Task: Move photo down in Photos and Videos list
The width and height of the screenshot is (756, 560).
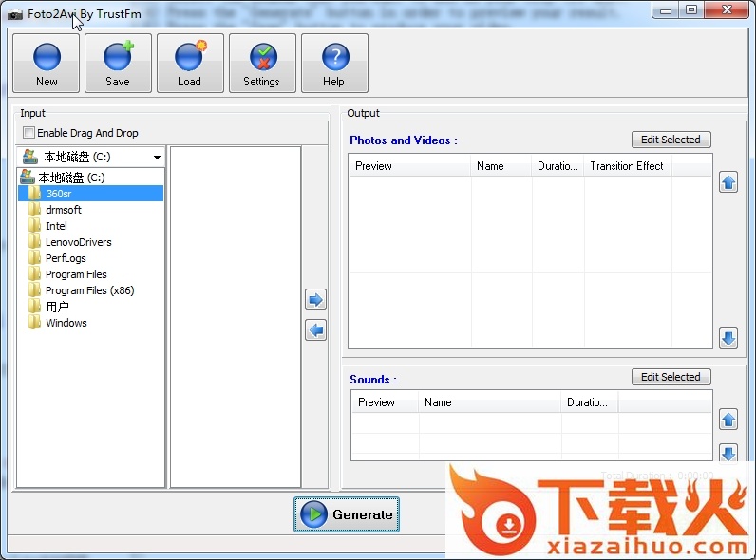Action: pyautogui.click(x=728, y=338)
